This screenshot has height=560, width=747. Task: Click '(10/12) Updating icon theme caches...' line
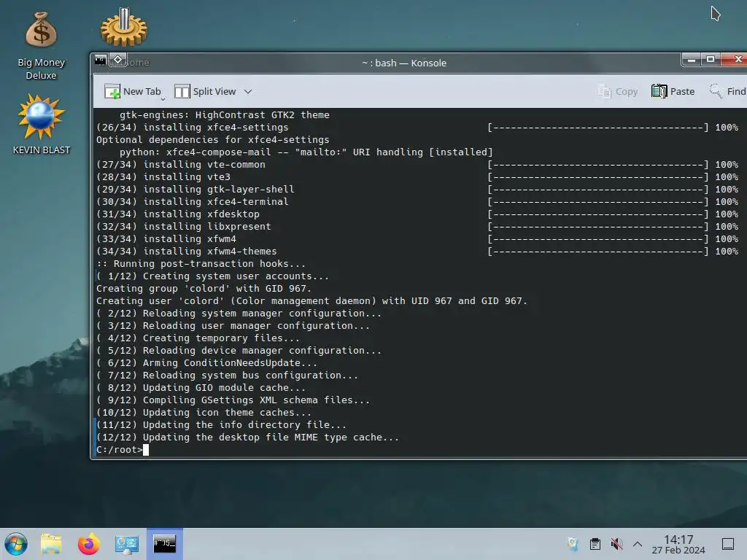[204, 413]
